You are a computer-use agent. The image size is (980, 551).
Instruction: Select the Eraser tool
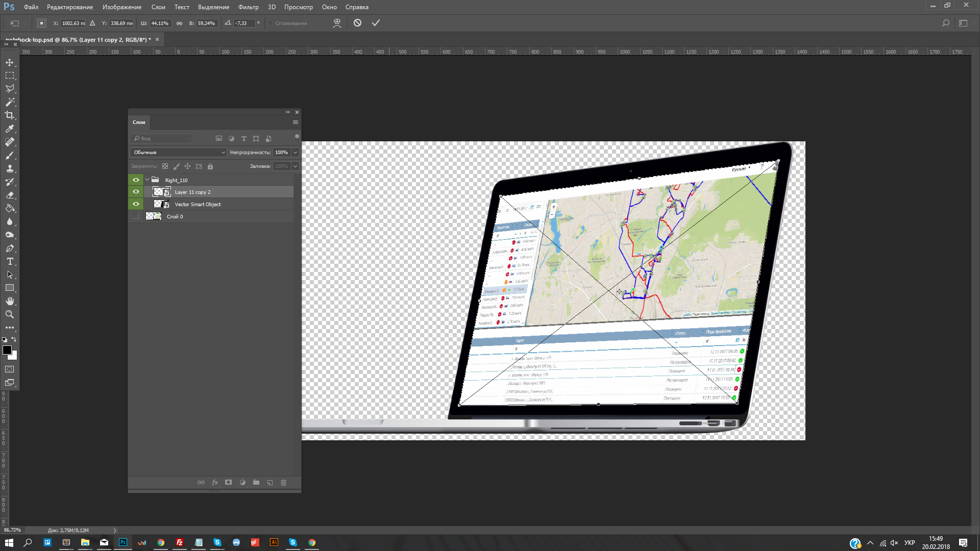point(10,195)
